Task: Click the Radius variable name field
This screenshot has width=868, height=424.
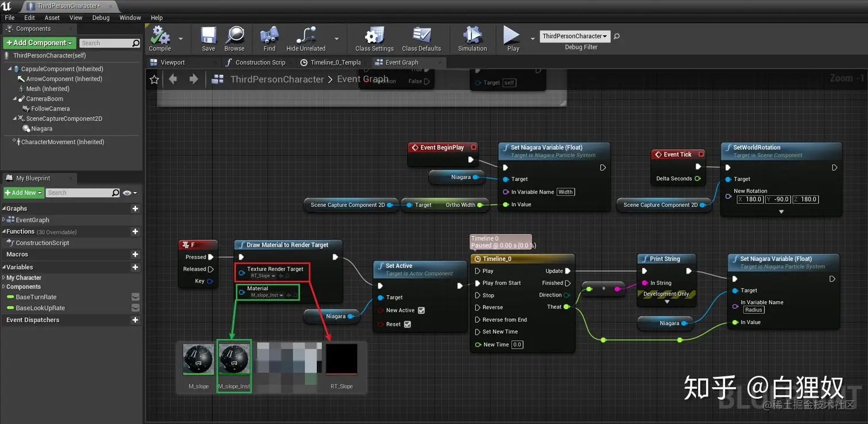Action: 754,310
